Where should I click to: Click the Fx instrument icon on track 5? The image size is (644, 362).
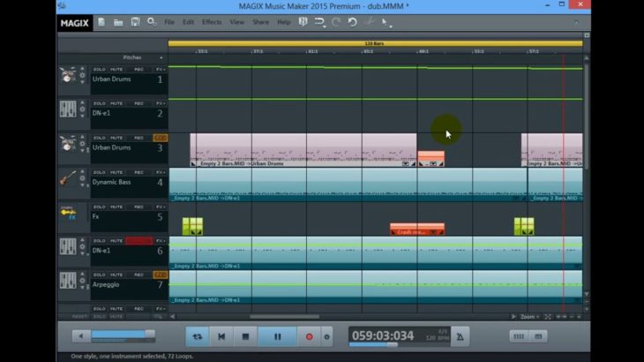[x=68, y=213]
